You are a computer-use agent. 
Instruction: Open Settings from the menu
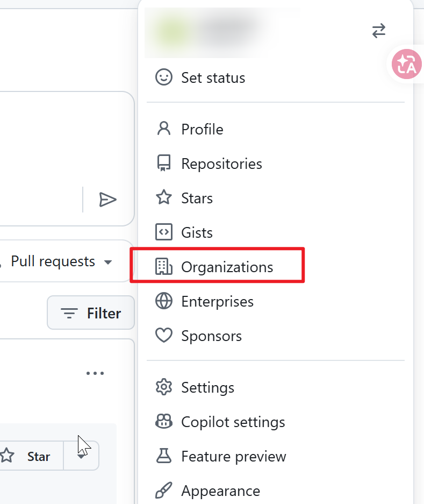click(207, 387)
